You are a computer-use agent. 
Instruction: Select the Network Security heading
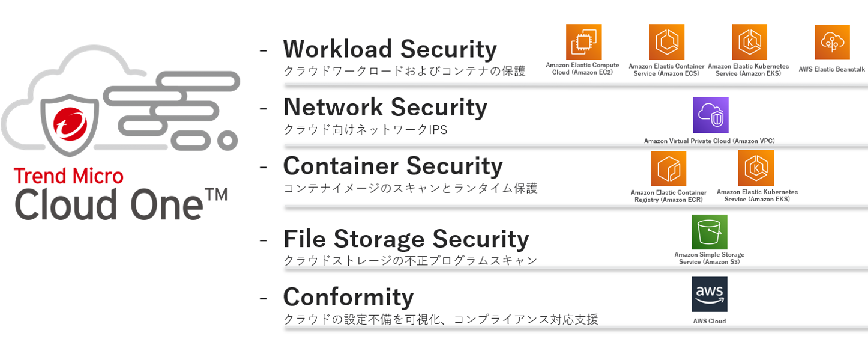(x=385, y=107)
